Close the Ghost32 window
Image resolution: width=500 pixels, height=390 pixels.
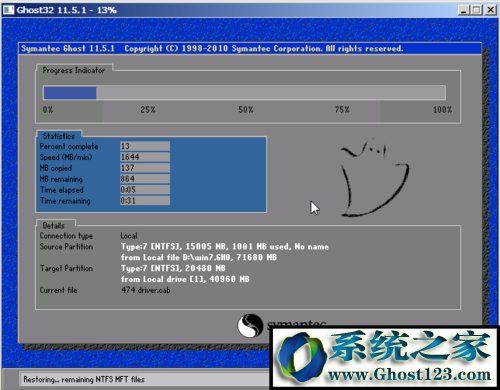[491, 10]
